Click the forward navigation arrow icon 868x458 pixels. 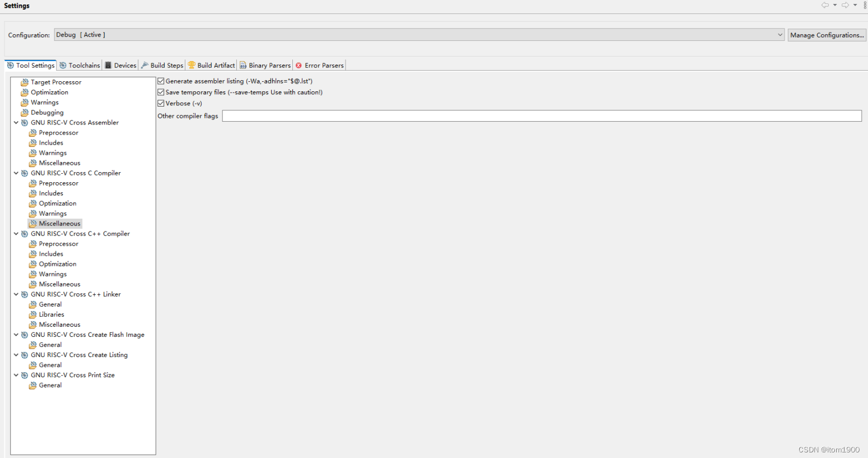point(845,5)
